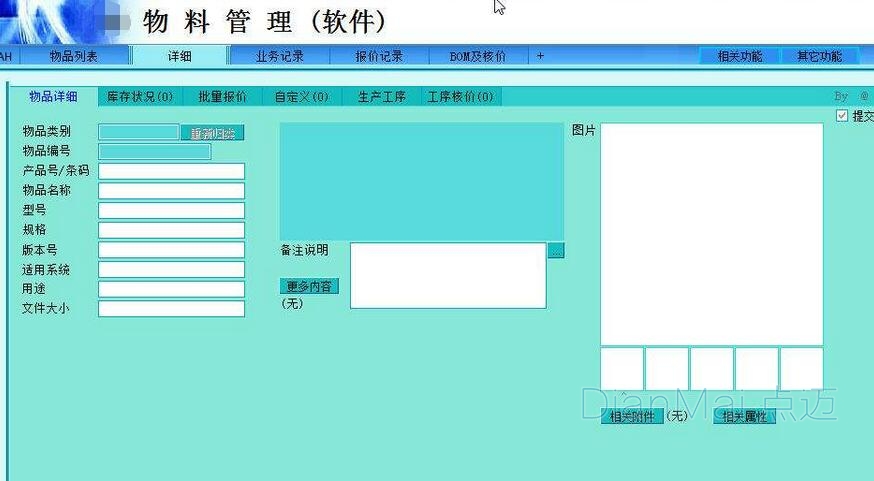Image resolution: width=874 pixels, height=481 pixels.
Task: Switch to the 详细 tab
Action: pyautogui.click(x=179, y=56)
